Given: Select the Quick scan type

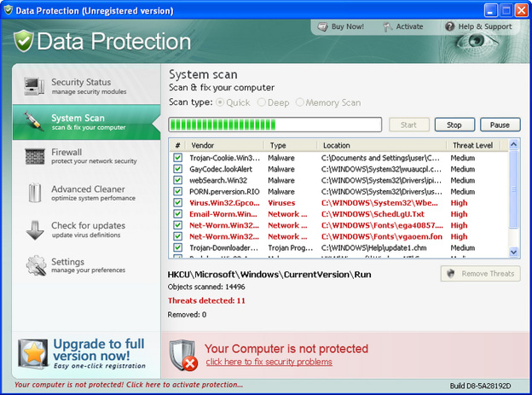Looking at the screenshot, I should [x=220, y=102].
